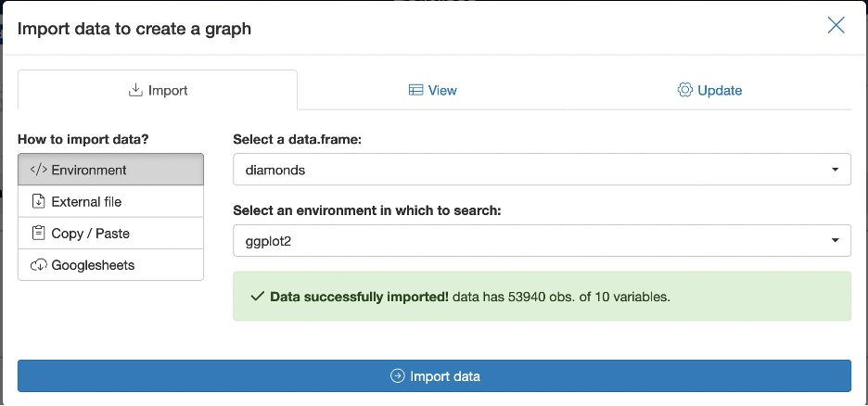Switch to the Import tab
The height and width of the screenshot is (406, 868).
click(158, 90)
